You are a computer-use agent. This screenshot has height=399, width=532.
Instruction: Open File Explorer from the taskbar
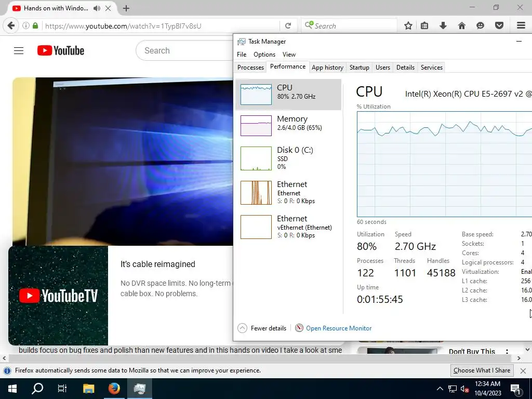click(x=88, y=389)
